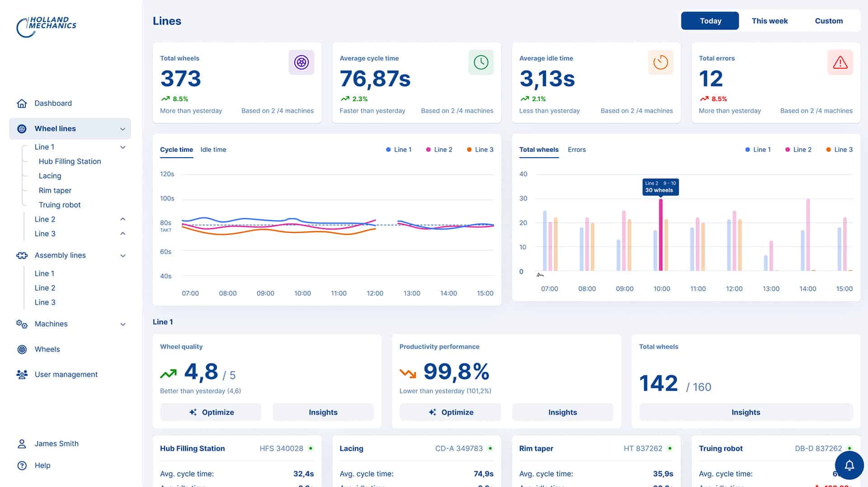The image size is (868, 487).
Task: Click the Productivity performance downward trend arrow
Action: 408,374
